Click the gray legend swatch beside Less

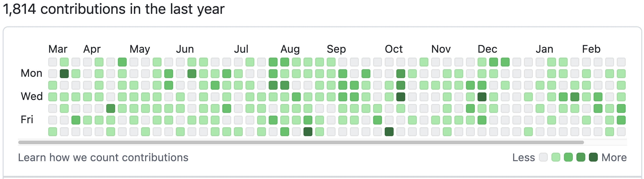click(543, 157)
